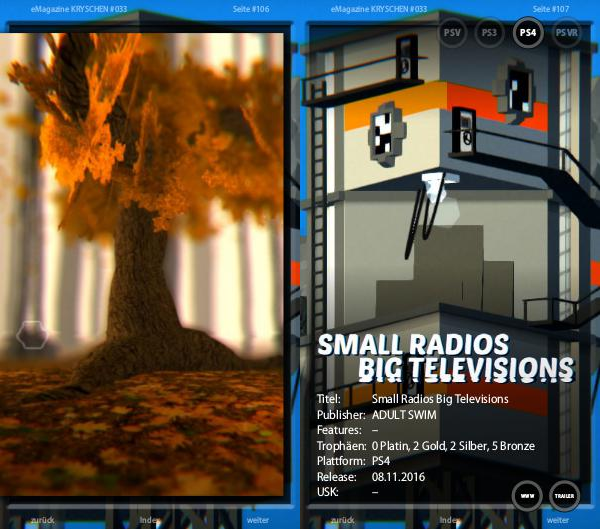Image resolution: width=600 pixels, height=529 pixels.
Task: Click eMagazine KRYSCHEN #033 header on right page
Action: (377, 8)
